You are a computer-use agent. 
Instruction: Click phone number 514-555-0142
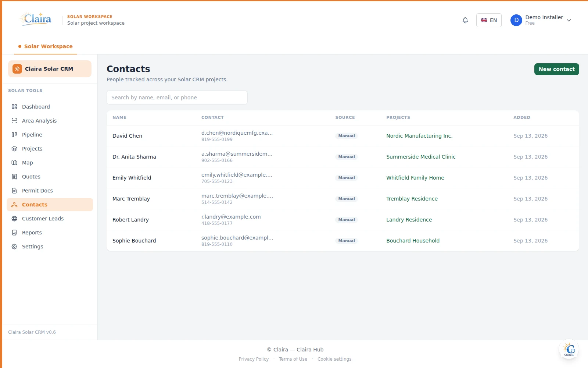(x=217, y=202)
